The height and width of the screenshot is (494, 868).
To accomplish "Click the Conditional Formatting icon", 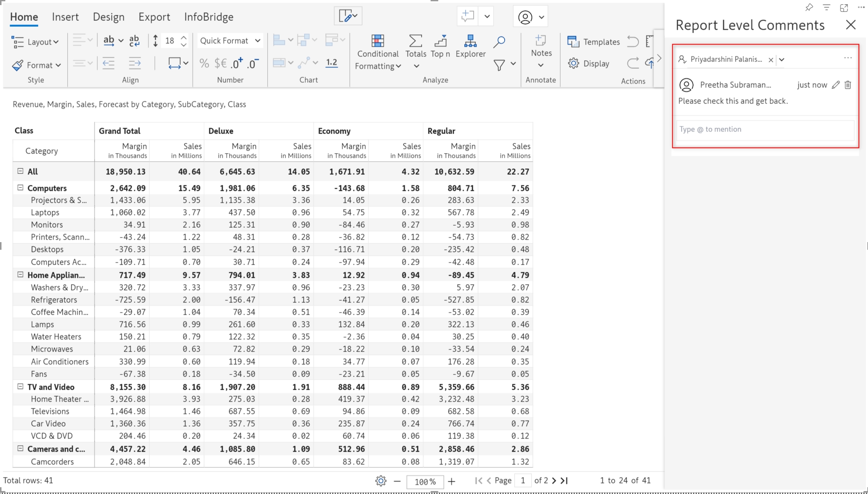I will (377, 41).
